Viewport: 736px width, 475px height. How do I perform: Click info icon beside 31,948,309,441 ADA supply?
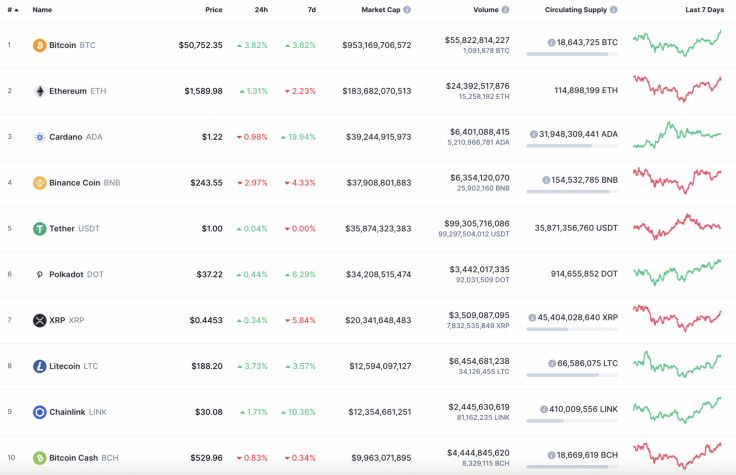[x=534, y=134]
